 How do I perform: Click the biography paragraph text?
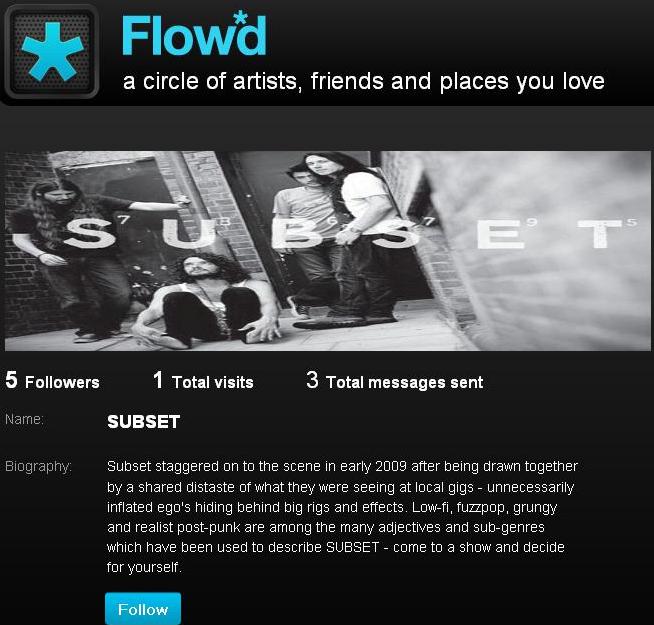pyautogui.click(x=342, y=517)
